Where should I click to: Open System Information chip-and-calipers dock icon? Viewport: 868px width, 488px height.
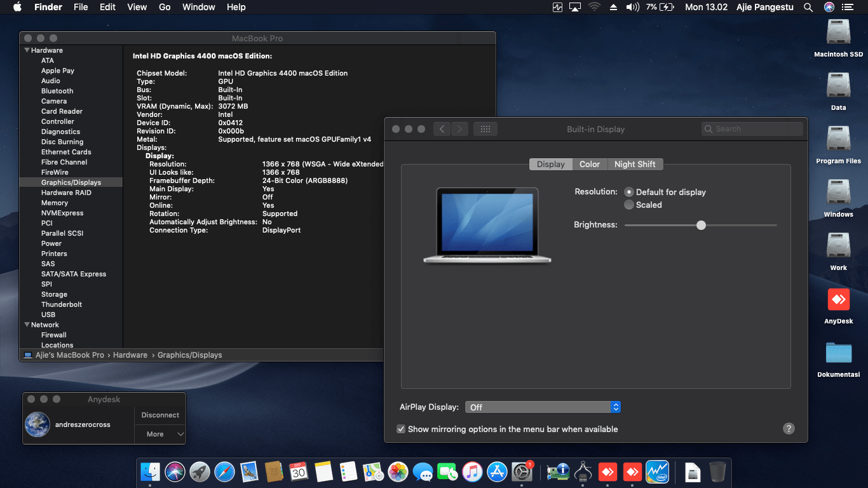[x=583, y=471]
